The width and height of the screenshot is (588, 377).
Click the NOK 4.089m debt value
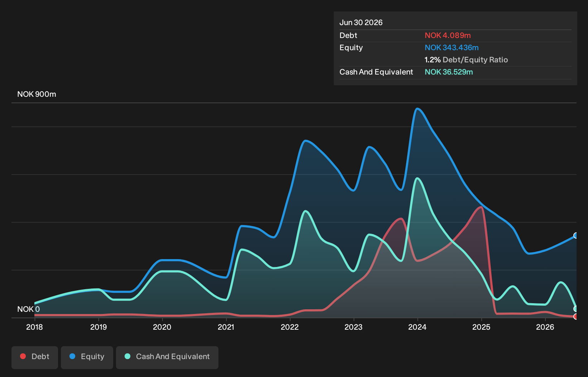(x=448, y=35)
